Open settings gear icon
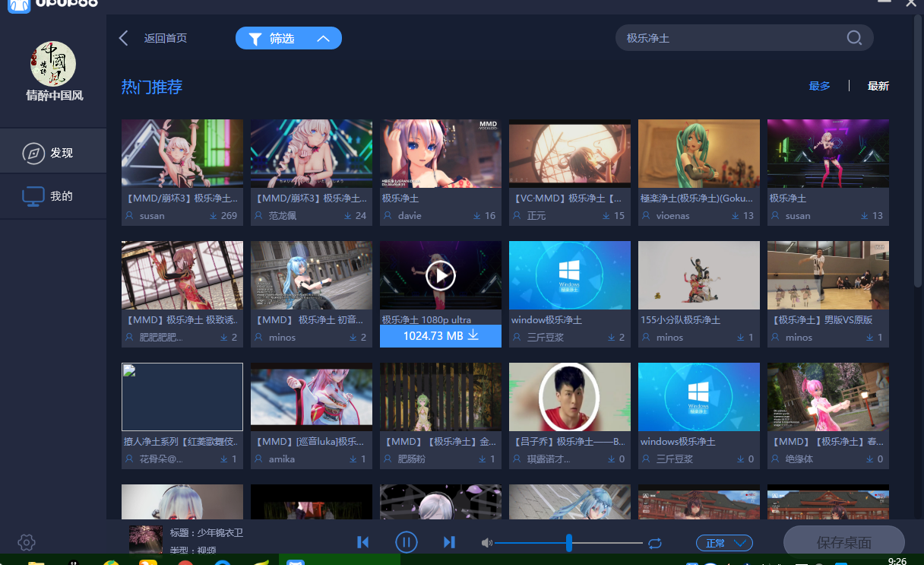This screenshot has width=924, height=565. (27, 542)
